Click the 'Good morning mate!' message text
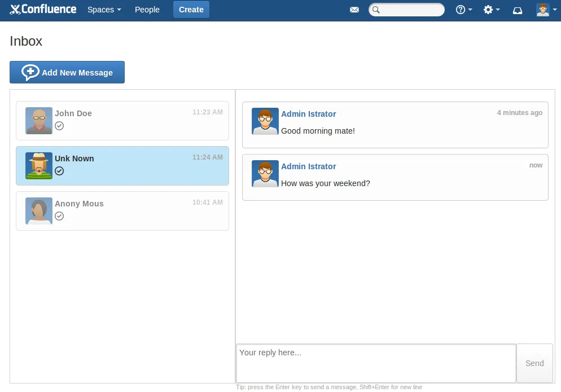The height and width of the screenshot is (392, 561). coord(318,131)
